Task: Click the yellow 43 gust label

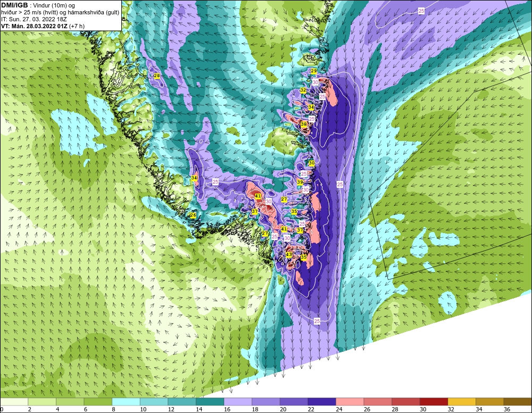Action: pyautogui.click(x=289, y=254)
